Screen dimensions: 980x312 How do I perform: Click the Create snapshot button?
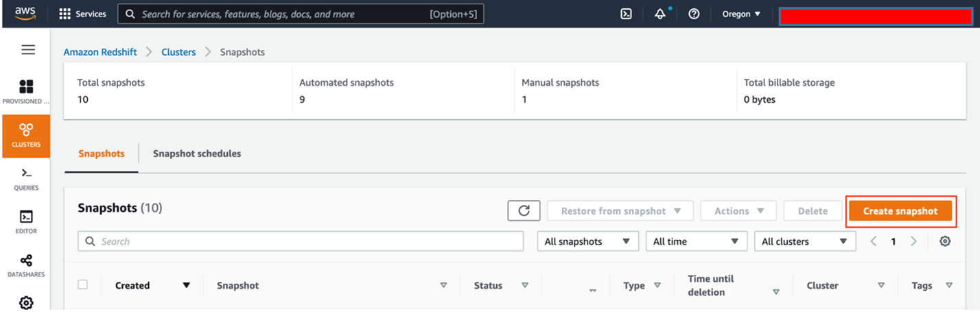click(x=900, y=211)
